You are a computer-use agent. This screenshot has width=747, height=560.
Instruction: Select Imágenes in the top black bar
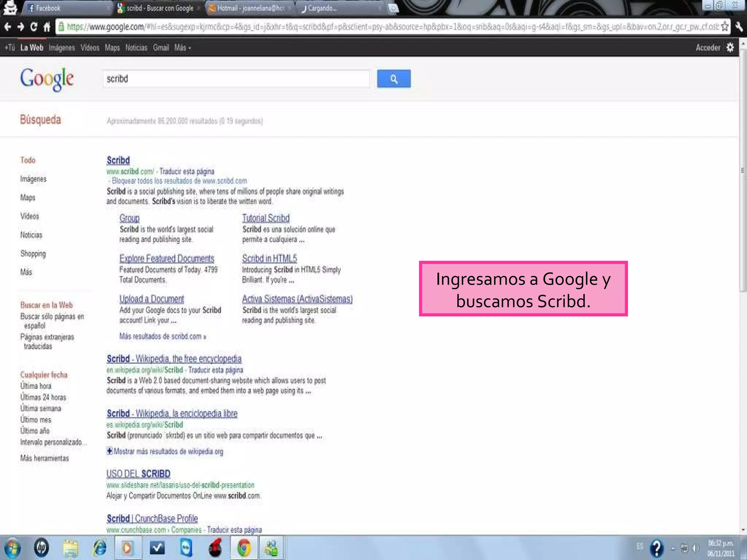[x=62, y=48]
